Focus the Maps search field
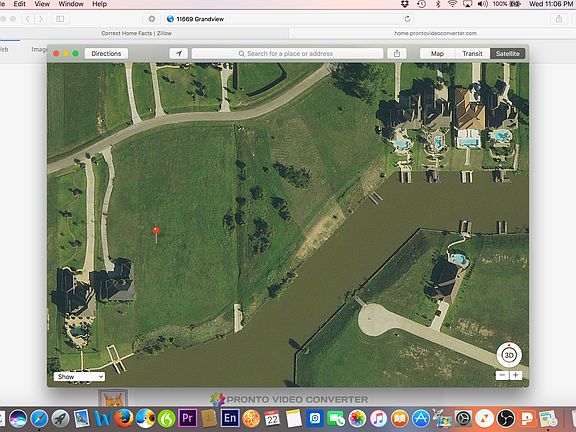Screen dimensions: 576x432 [287, 54]
